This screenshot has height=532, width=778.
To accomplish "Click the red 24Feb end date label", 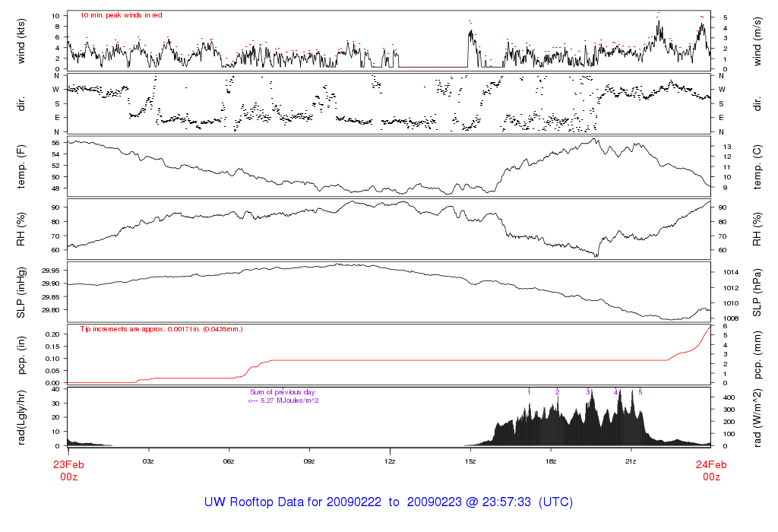I will coord(711,464).
